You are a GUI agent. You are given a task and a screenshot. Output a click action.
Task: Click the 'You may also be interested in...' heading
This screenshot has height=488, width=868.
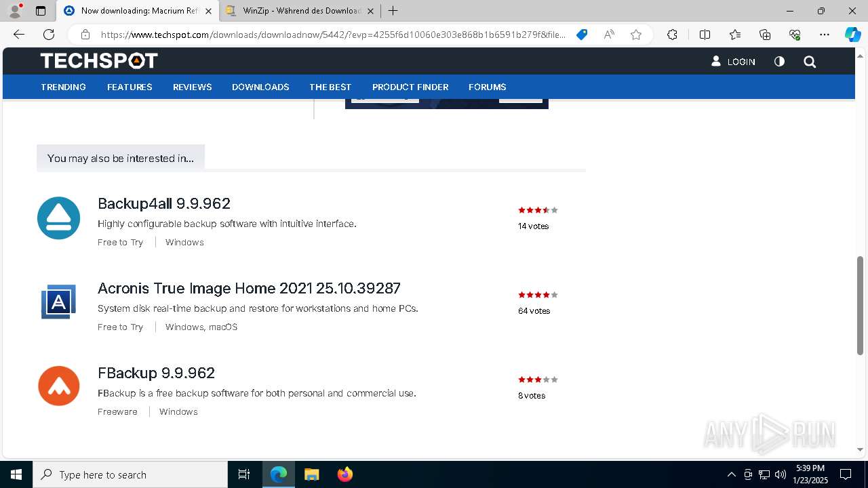tap(121, 158)
